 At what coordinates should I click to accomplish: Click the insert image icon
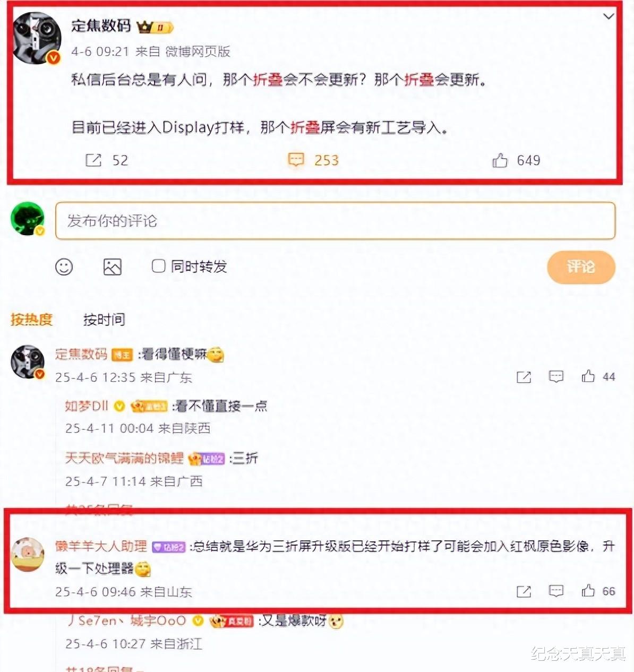coord(112,266)
